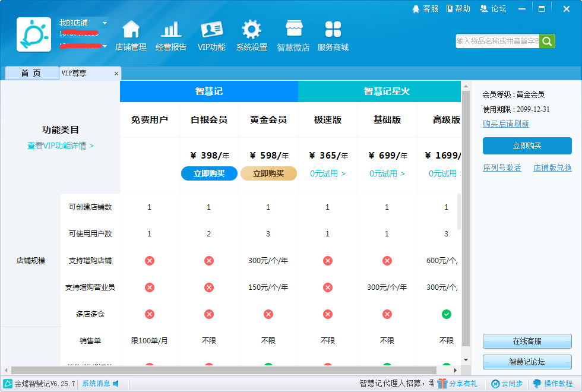This screenshot has height=392, width=582.
Task: Click 极速版 0元试用 link
Action: pos(328,173)
